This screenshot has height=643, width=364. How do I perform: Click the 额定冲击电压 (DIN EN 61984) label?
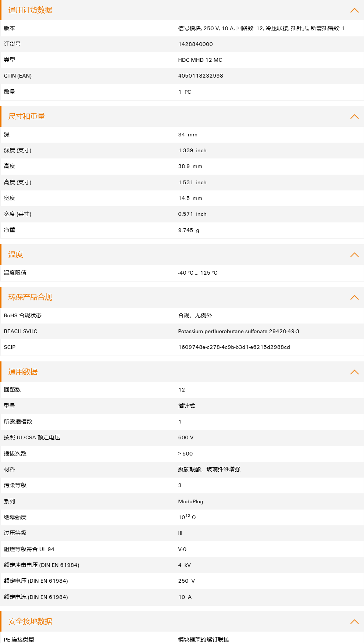pos(42,565)
